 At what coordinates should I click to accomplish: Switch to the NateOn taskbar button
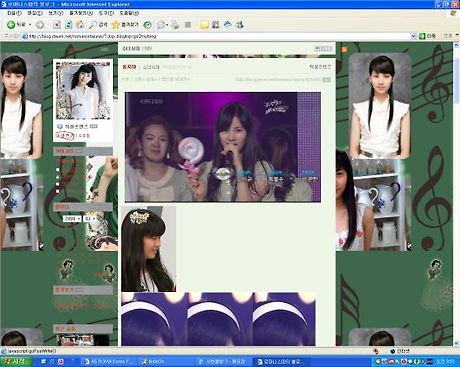pos(165,361)
